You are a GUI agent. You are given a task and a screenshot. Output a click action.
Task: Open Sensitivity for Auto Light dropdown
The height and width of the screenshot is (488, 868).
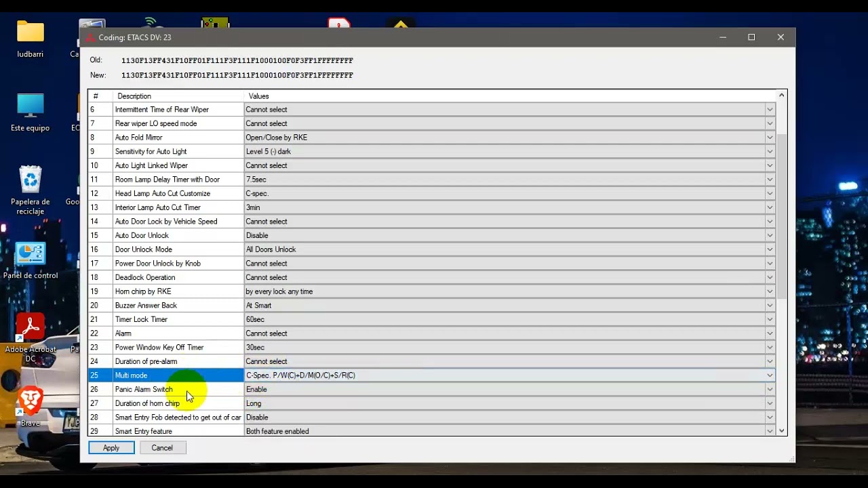click(770, 152)
